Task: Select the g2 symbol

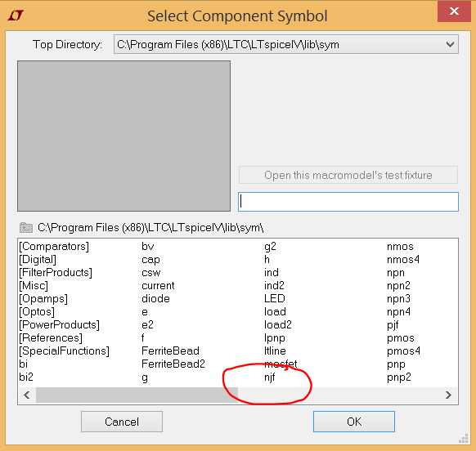Action: coord(270,247)
